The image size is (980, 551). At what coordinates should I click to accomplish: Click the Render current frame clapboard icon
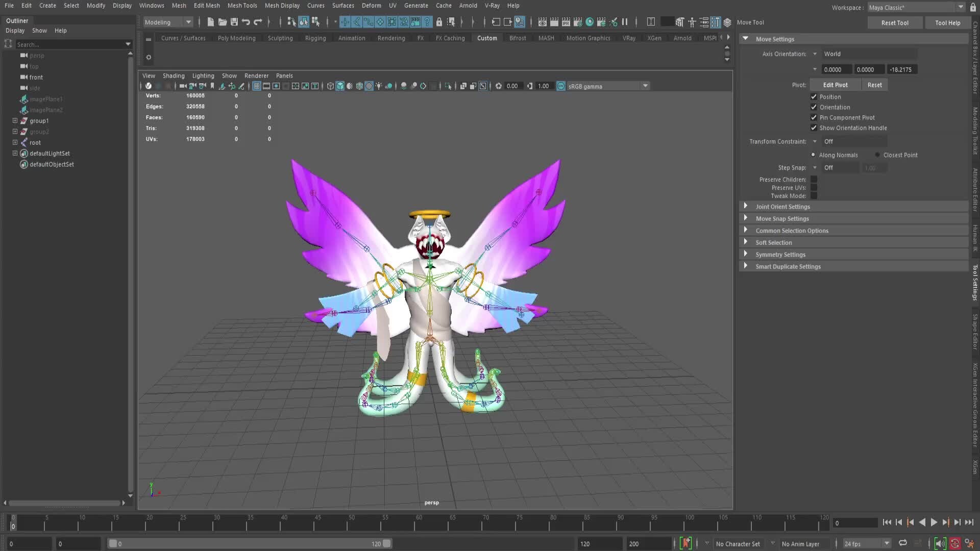tap(554, 22)
